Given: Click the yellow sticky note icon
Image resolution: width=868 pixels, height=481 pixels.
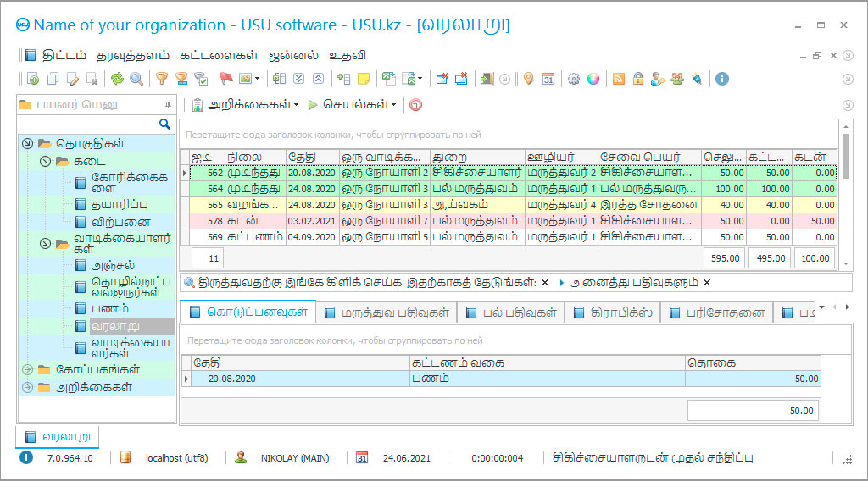Looking at the screenshot, I should click(363, 79).
